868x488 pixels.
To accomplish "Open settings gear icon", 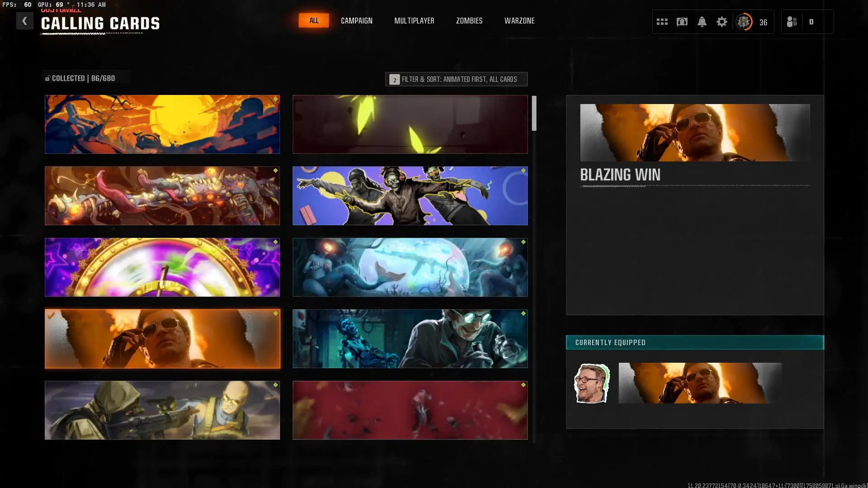I will [721, 22].
